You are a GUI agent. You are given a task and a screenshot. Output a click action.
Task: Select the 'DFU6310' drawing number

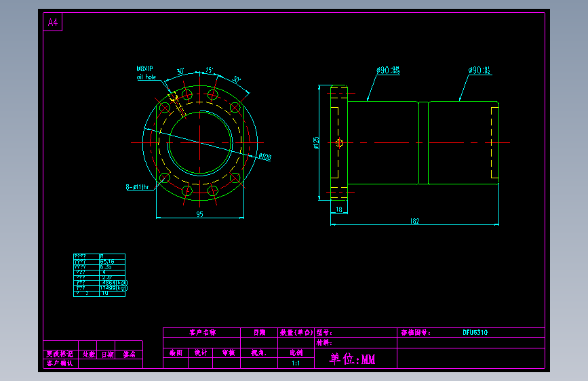[475, 333]
